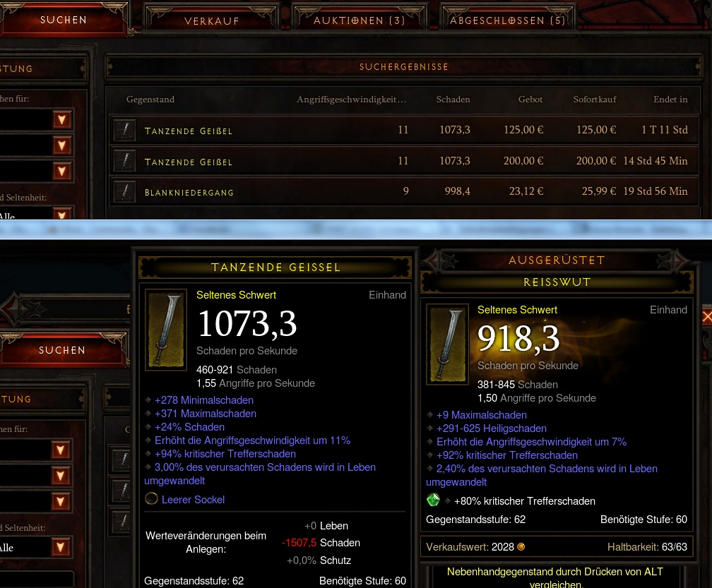Open third filter dropdown in lower window
This screenshot has height=588, width=712.
(x=61, y=501)
